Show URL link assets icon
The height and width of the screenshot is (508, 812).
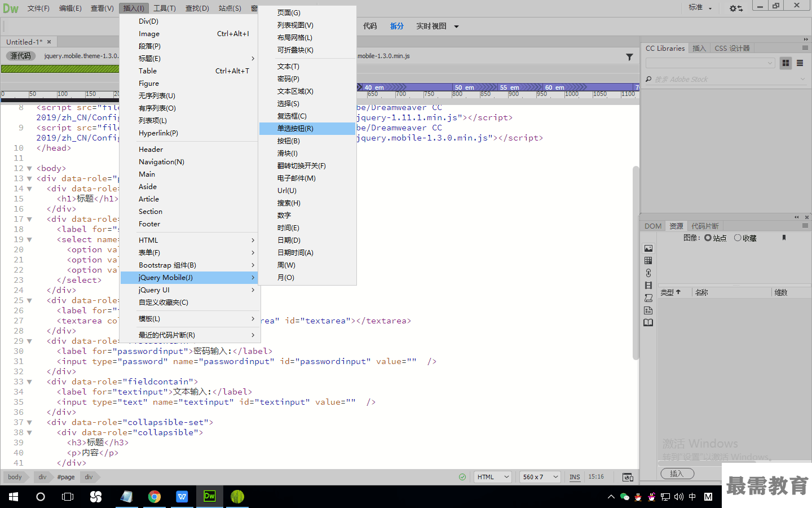648,273
